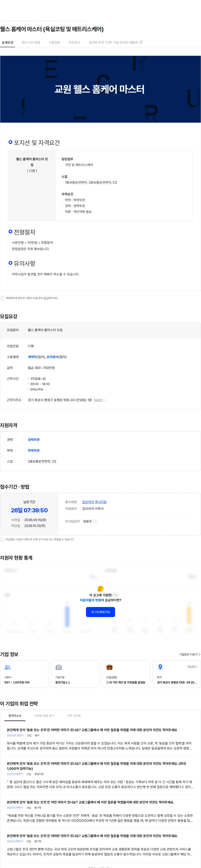Click the 경력무관 link

click(33, 440)
